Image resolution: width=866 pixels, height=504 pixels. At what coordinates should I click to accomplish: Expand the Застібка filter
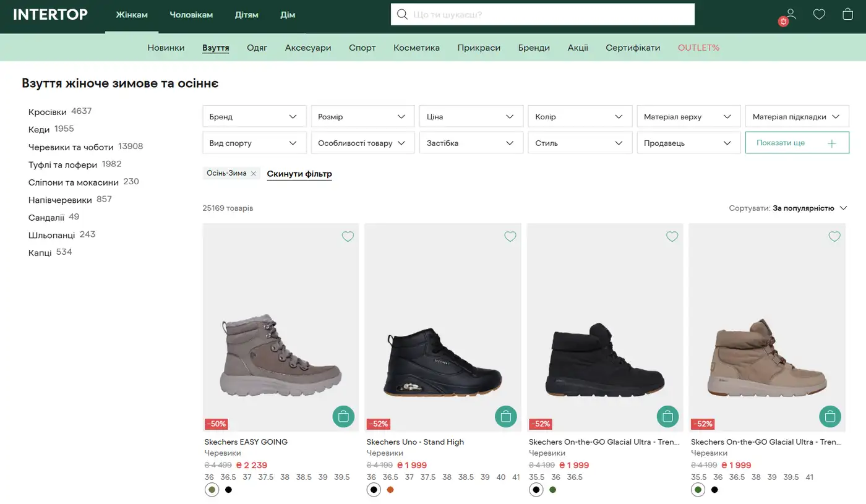(471, 143)
